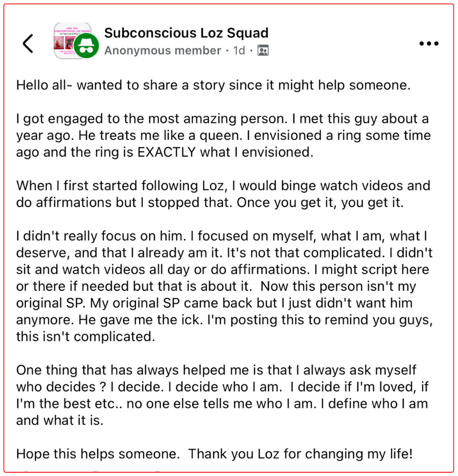Click the line "this isn't complicated."

pyautogui.click(x=85, y=336)
